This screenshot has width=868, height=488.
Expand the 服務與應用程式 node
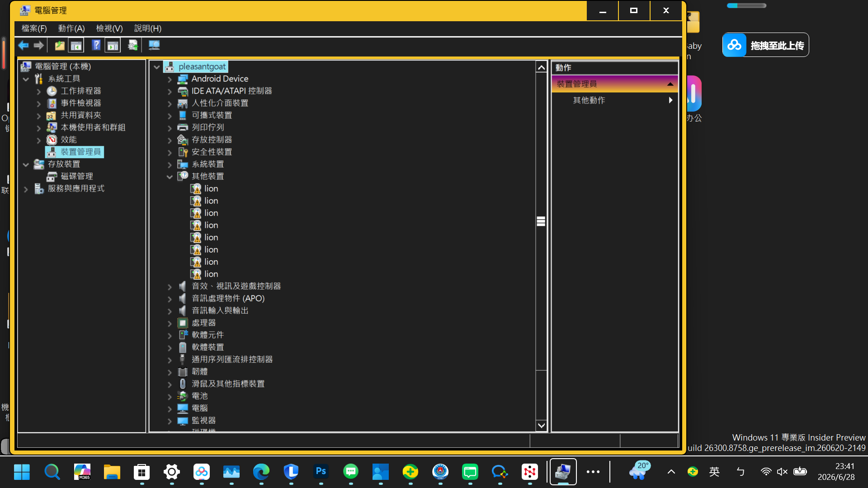[26, 189]
